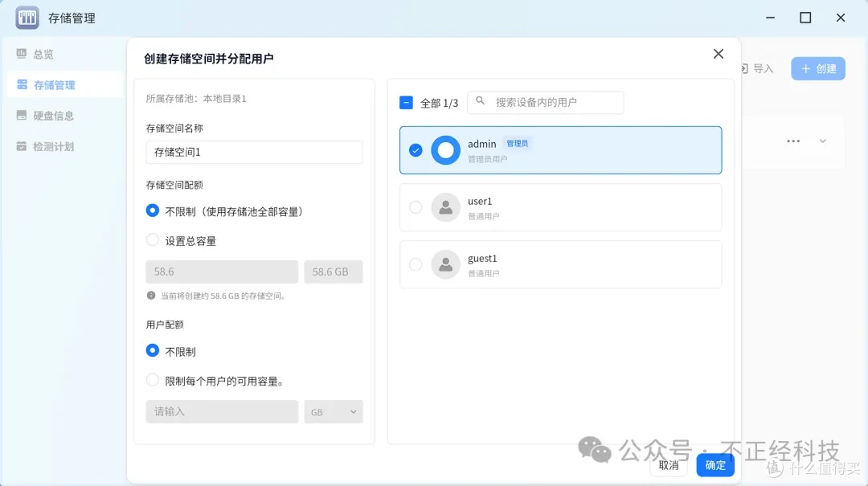Image resolution: width=868 pixels, height=486 pixels.
Task: Click the 总览 sidebar icon
Action: [x=22, y=54]
